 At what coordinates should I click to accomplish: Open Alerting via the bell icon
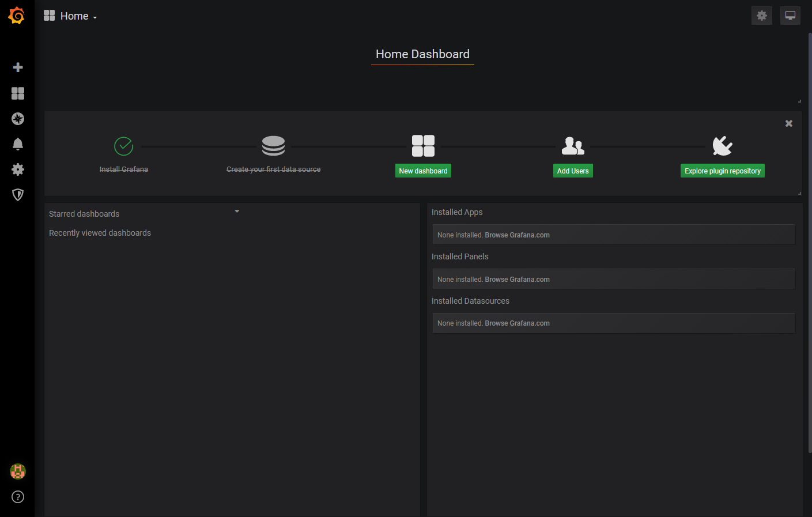pyautogui.click(x=18, y=144)
